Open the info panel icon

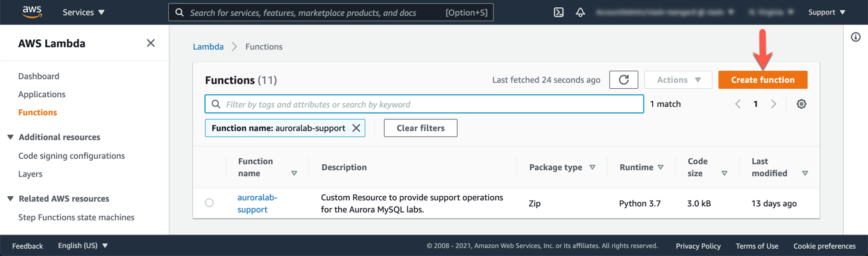click(x=855, y=37)
